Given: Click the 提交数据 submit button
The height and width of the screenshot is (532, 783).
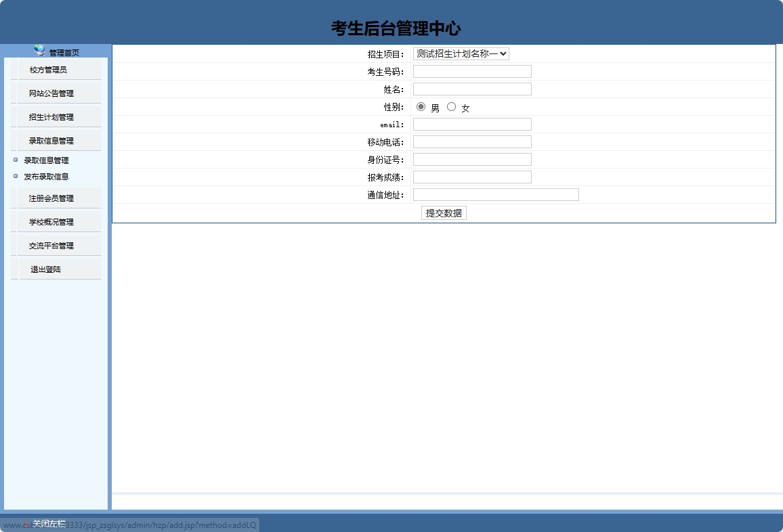Looking at the screenshot, I should point(444,213).
